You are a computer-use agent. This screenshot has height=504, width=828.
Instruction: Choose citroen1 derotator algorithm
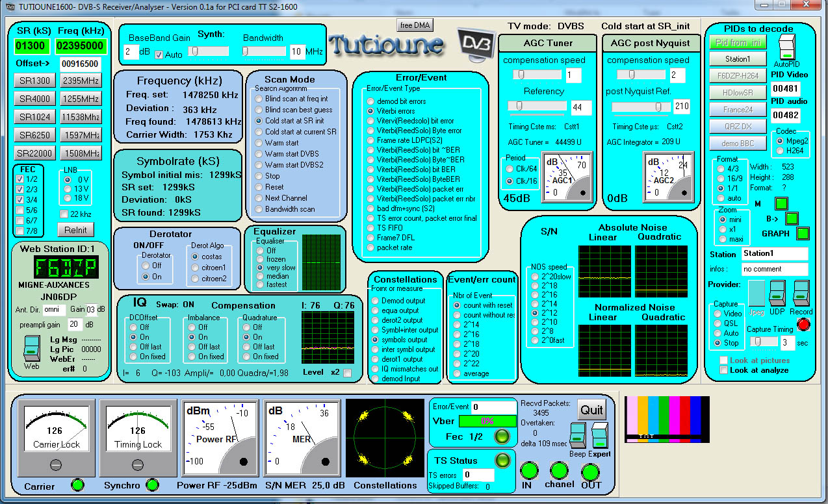point(196,268)
